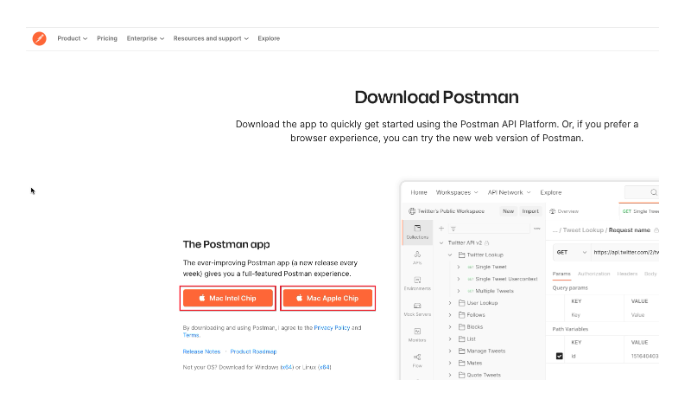Select the Monitors sidebar icon

tap(417, 335)
